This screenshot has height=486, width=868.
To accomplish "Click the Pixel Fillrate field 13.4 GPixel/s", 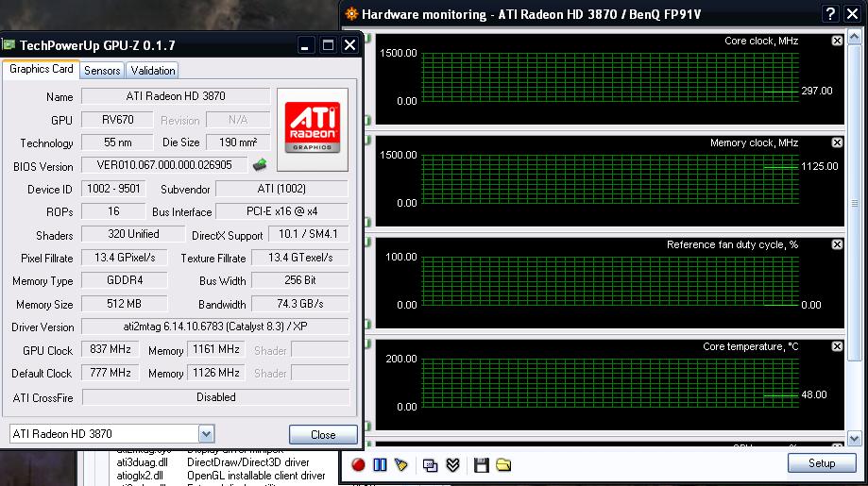I will tap(125, 258).
